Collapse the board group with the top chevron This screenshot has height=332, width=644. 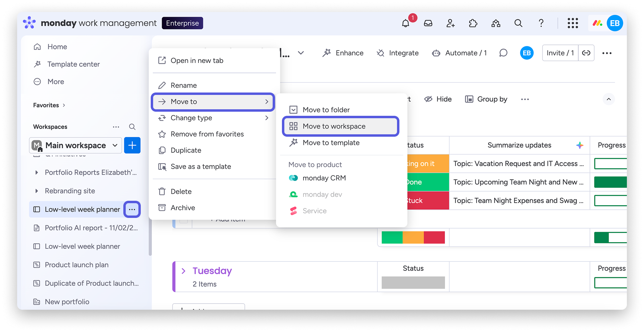[609, 99]
